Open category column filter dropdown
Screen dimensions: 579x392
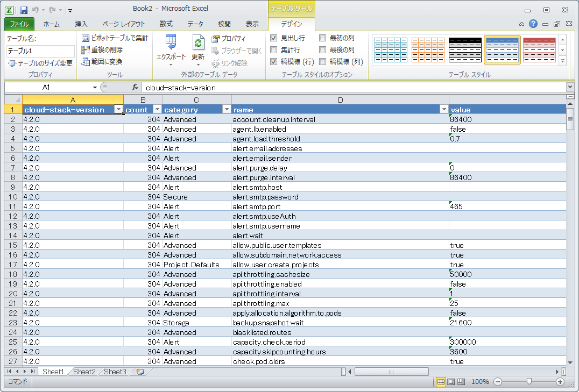(x=227, y=109)
